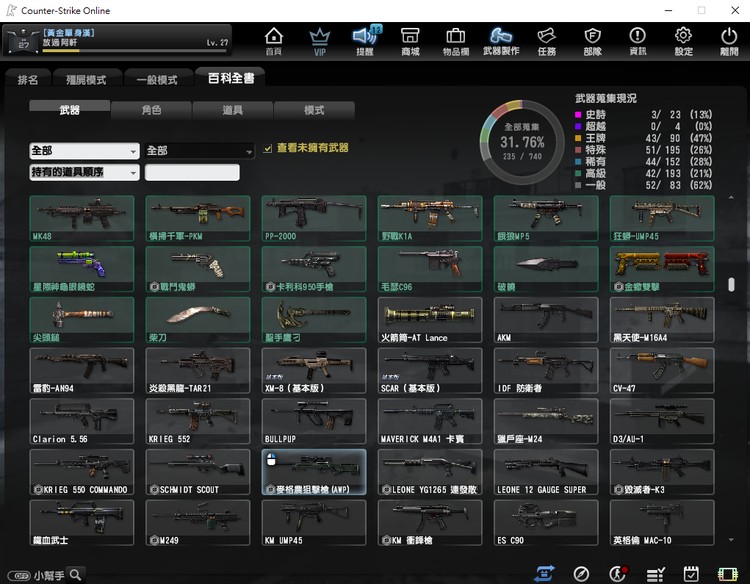Click the 提醒 notification speaker icon
Screen dimensions: 750x584
[x=364, y=40]
